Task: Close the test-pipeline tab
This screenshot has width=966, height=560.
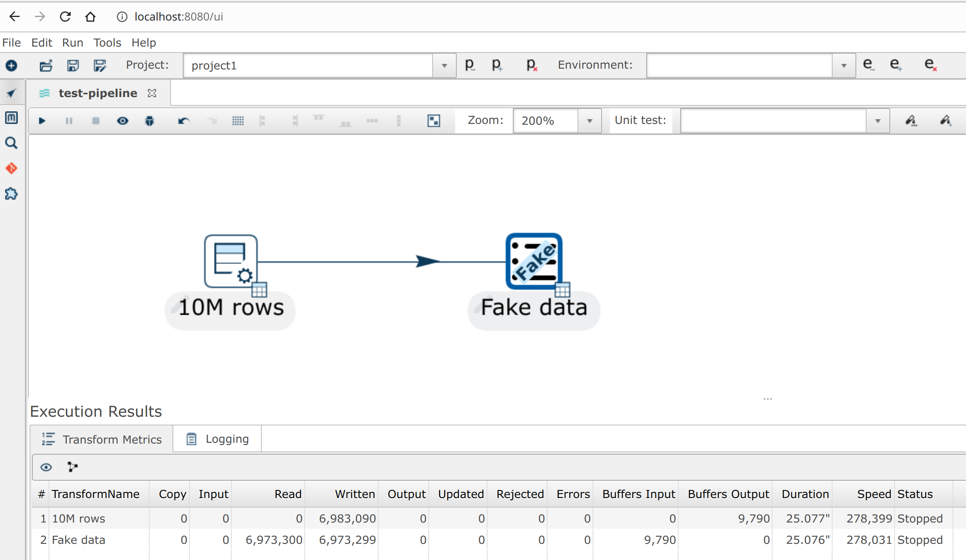Action: point(152,93)
